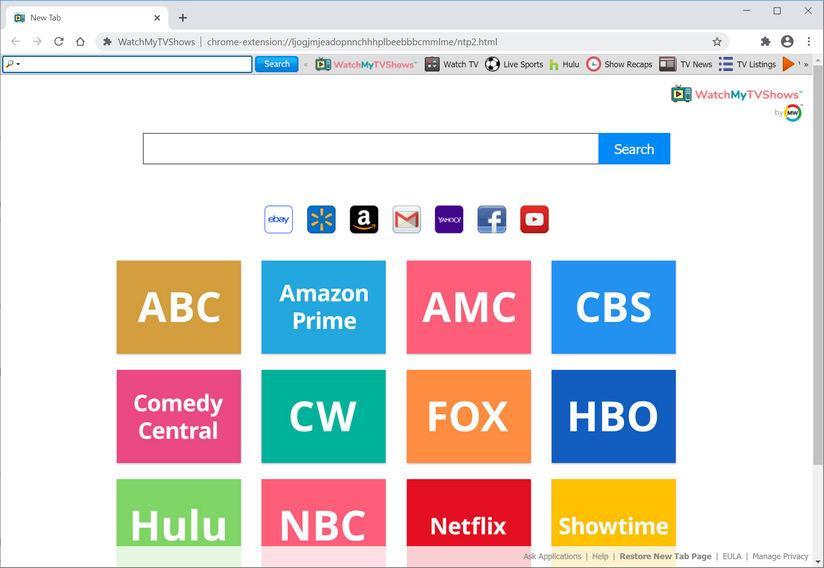Click the small toolbar Search button
This screenshot has width=824, height=568.
(276, 64)
